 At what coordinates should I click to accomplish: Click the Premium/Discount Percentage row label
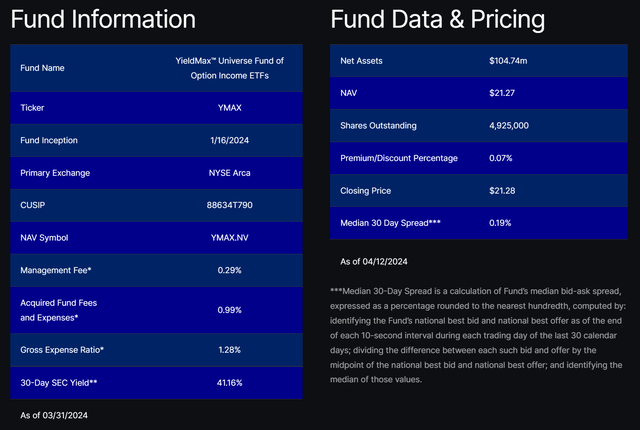click(x=399, y=158)
